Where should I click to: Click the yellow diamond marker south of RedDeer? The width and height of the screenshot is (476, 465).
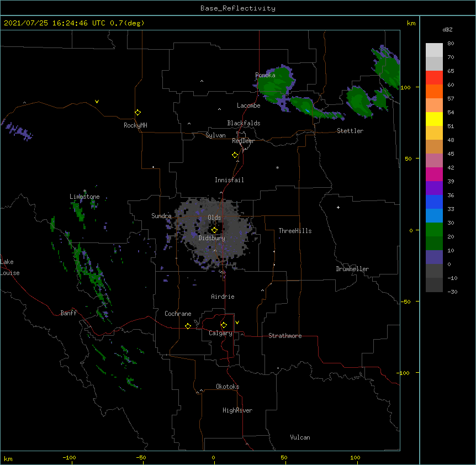click(x=235, y=155)
